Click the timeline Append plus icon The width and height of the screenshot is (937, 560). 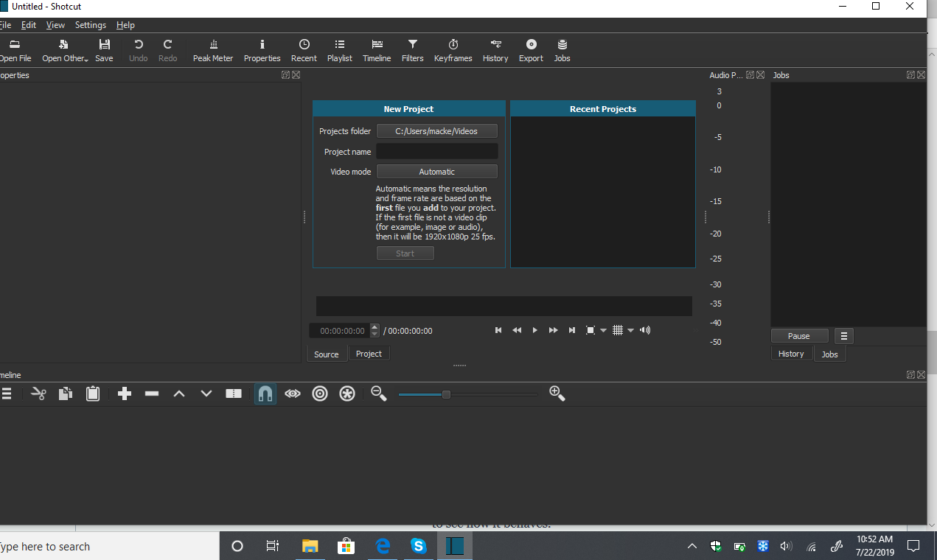[125, 393]
